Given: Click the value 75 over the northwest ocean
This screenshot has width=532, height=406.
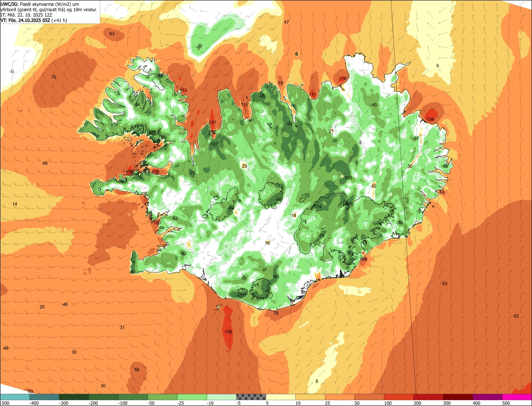Looking at the screenshot, I should coord(54,78).
